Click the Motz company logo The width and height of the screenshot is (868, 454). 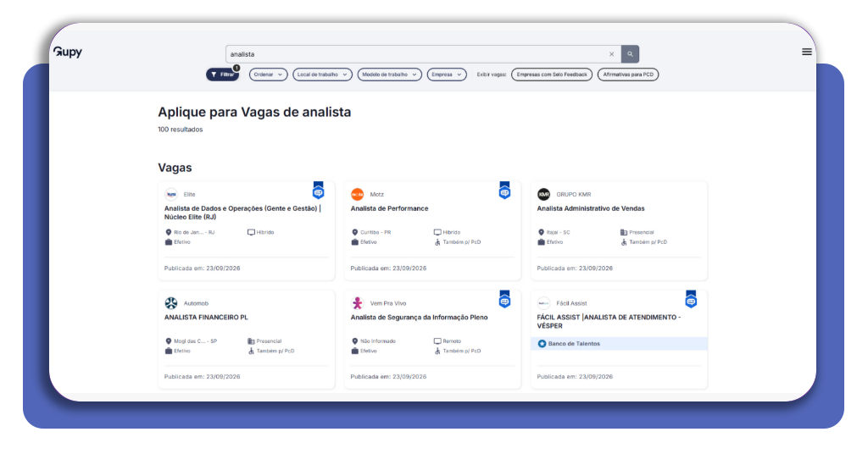[358, 194]
